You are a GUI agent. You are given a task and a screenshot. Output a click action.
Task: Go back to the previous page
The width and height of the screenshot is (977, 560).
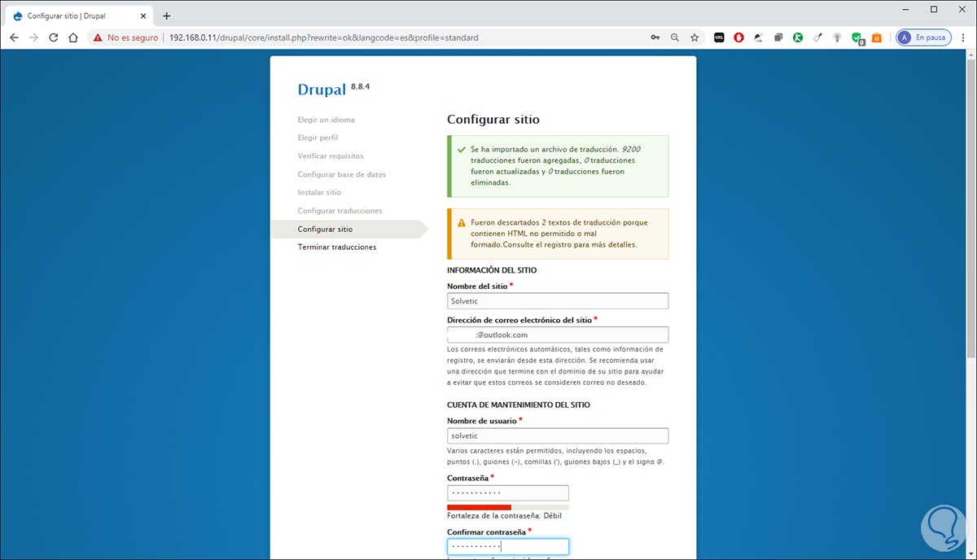tap(14, 37)
